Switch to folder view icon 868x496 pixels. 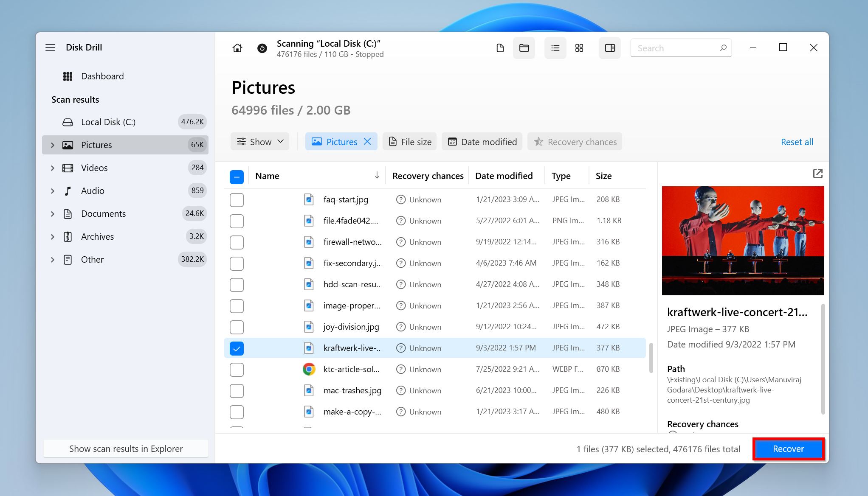pos(524,48)
